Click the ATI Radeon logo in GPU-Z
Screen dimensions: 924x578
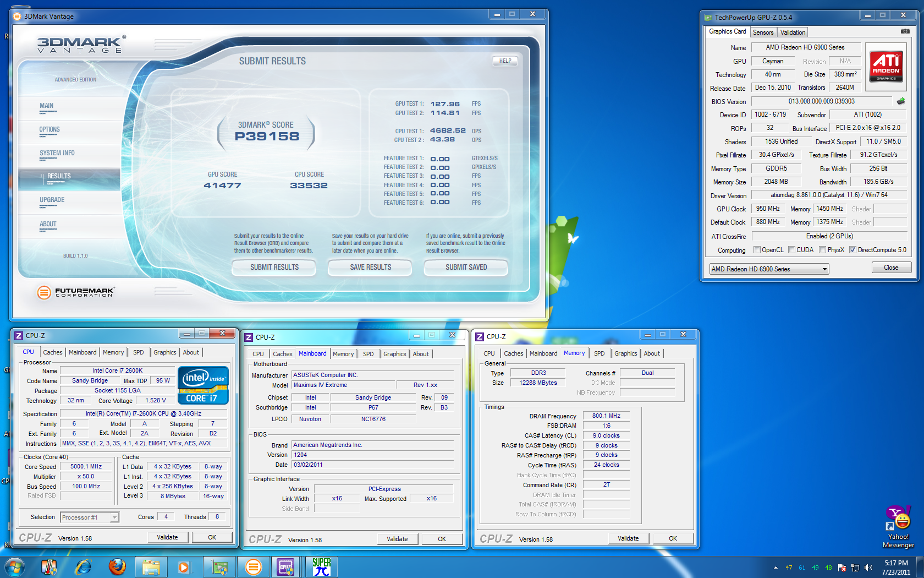(886, 66)
